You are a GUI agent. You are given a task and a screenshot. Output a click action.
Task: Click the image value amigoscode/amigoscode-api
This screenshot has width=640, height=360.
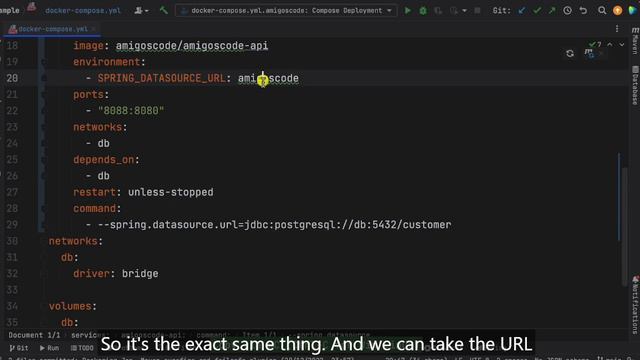[x=192, y=45]
